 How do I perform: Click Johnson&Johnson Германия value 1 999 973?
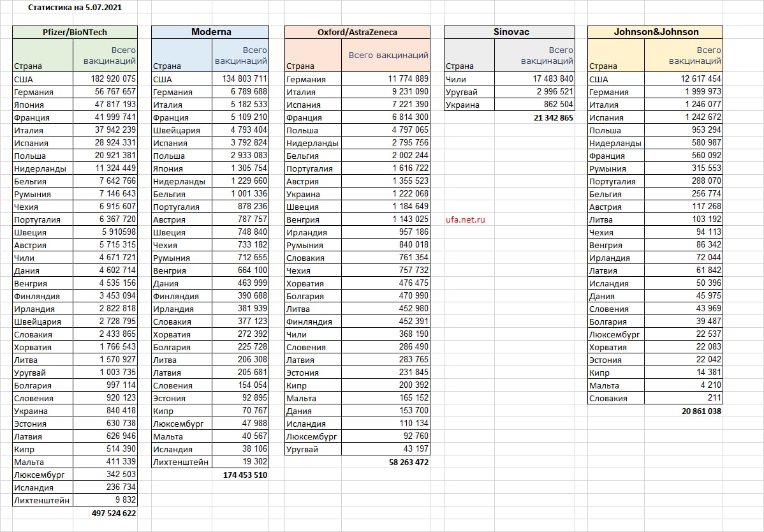coord(684,92)
